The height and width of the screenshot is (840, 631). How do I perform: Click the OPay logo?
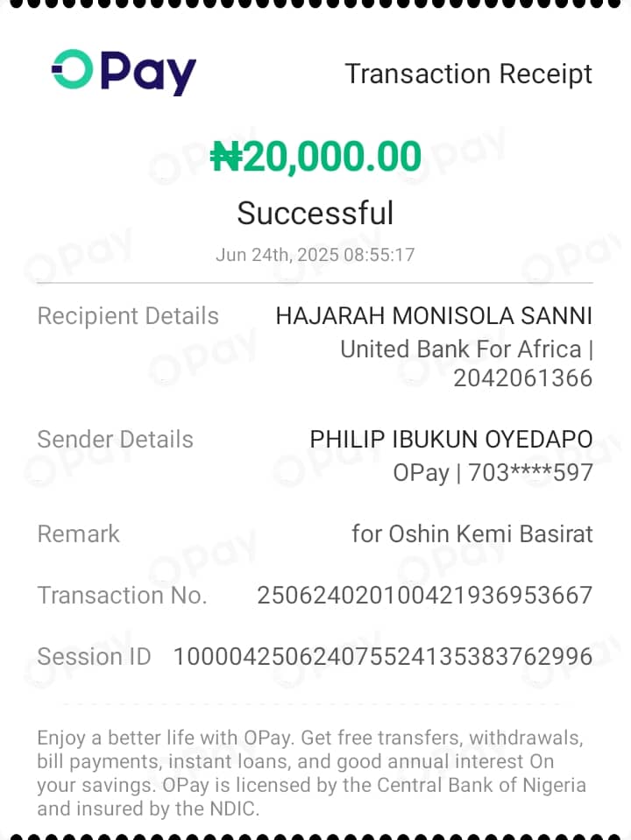pos(124,73)
